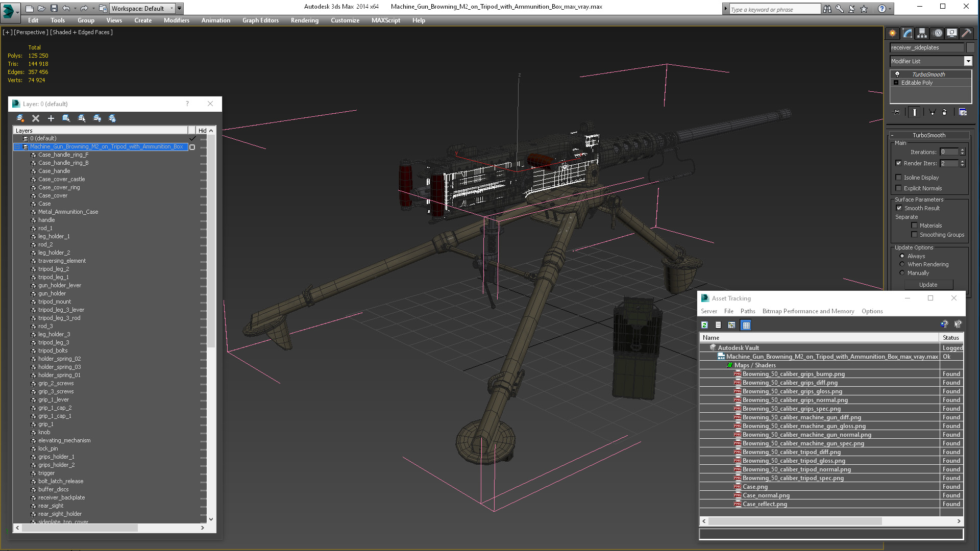Click the Undo arrow icon
Image resolution: width=980 pixels, height=551 pixels.
tap(66, 8)
